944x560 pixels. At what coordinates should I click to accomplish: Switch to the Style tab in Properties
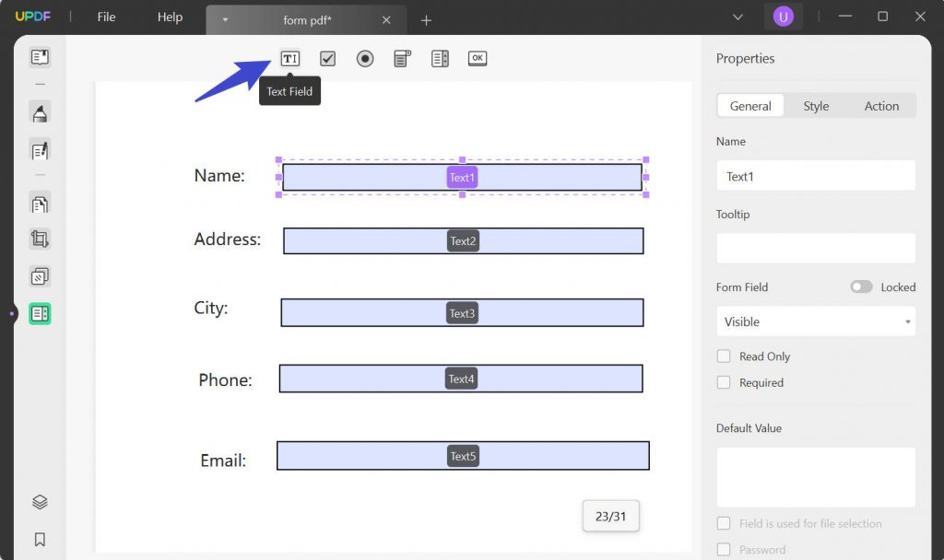(816, 105)
